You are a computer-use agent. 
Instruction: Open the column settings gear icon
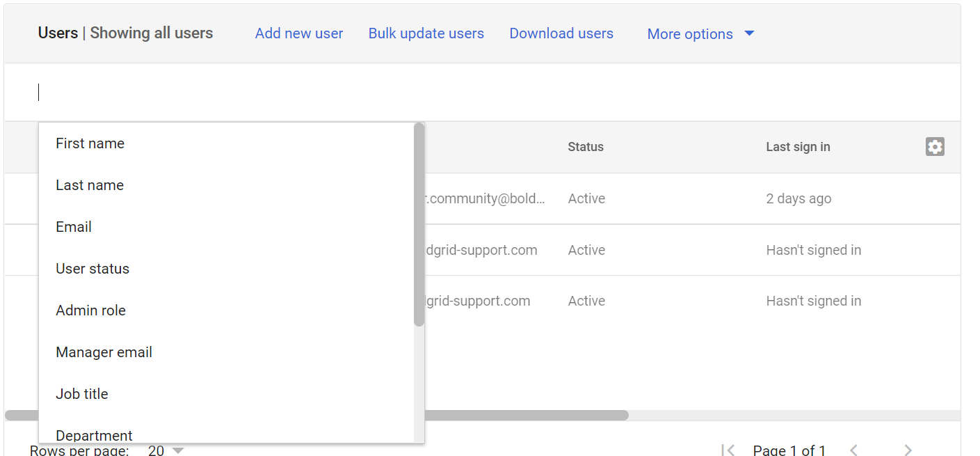point(935,147)
